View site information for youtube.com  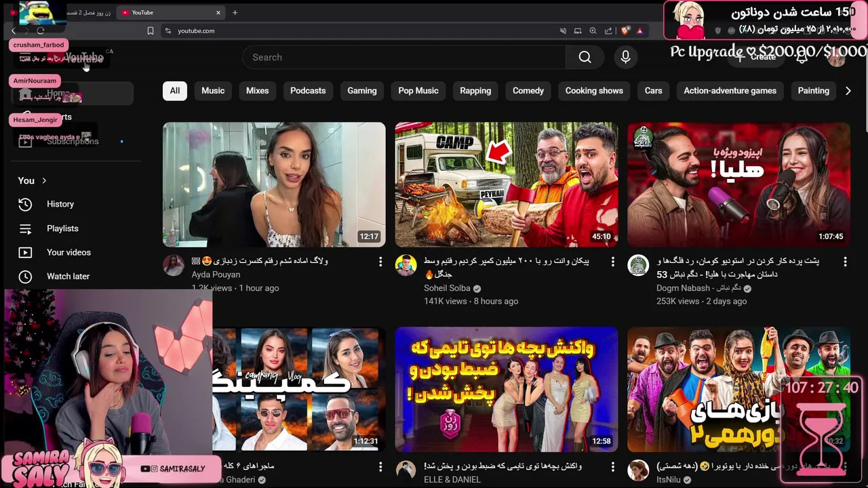tap(167, 30)
